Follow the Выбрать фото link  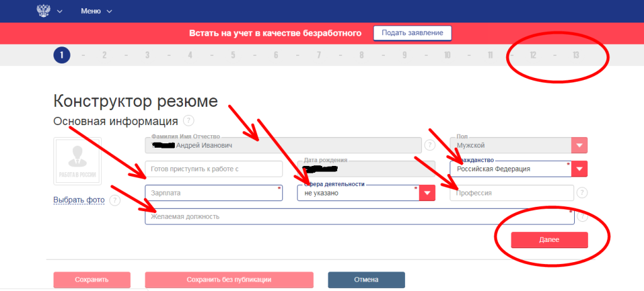click(x=77, y=200)
